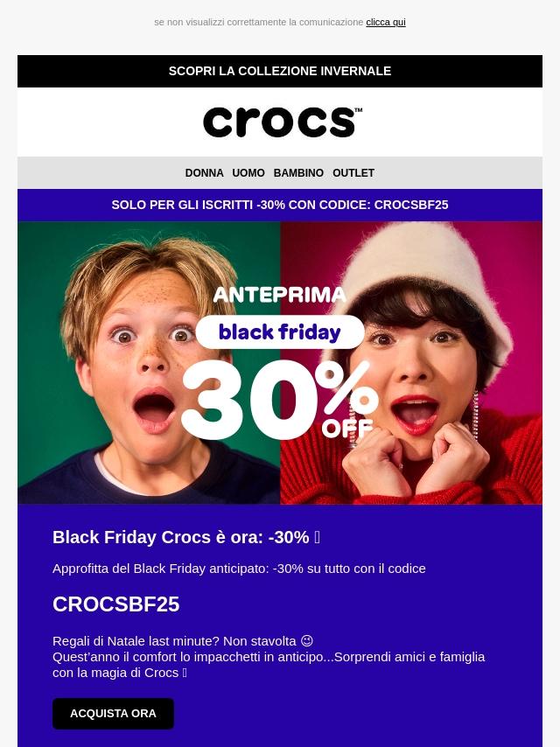The image size is (560, 747).
Task: Open the 'Scopri la collezione invernale' banner
Action: [280, 71]
